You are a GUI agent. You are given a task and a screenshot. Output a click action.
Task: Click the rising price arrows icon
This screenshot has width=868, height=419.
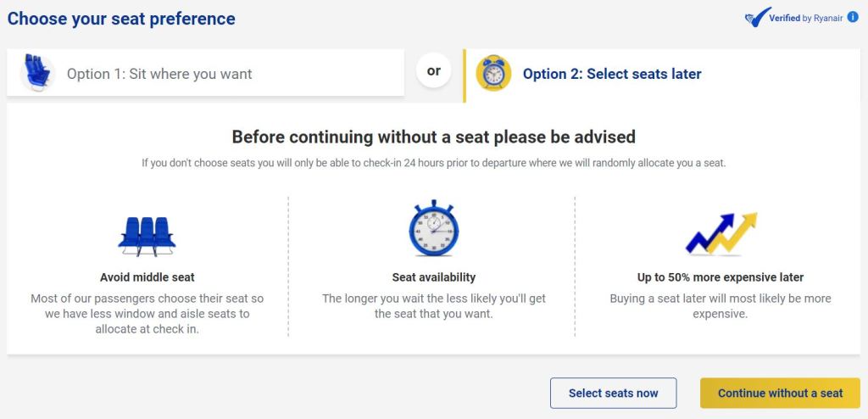pos(721,234)
